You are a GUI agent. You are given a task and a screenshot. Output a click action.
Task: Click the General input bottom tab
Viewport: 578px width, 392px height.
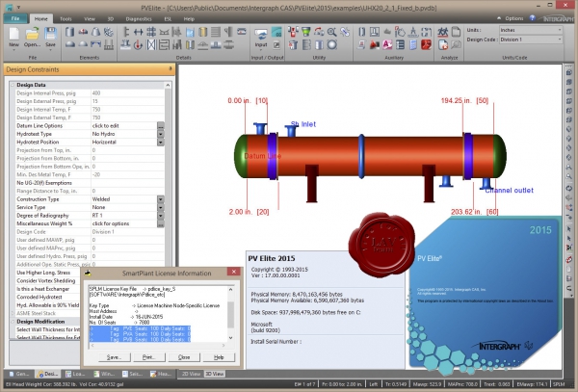click(19, 374)
